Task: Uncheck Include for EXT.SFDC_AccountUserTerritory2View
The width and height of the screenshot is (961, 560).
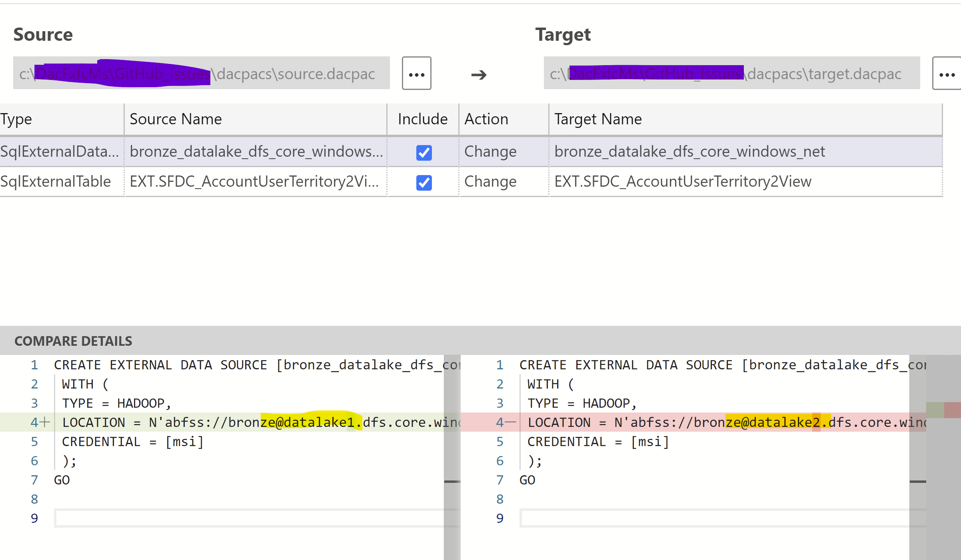Action: coord(424,183)
